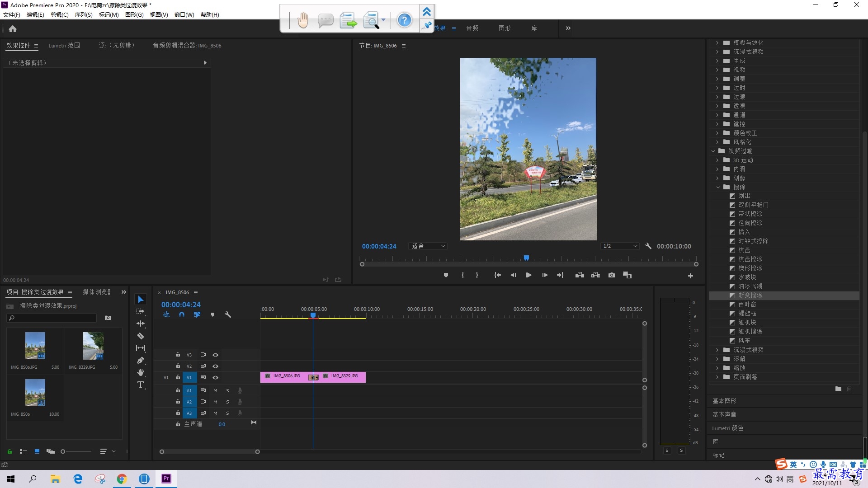Select the Type tool
This screenshot has height=488, width=868.
(141, 385)
